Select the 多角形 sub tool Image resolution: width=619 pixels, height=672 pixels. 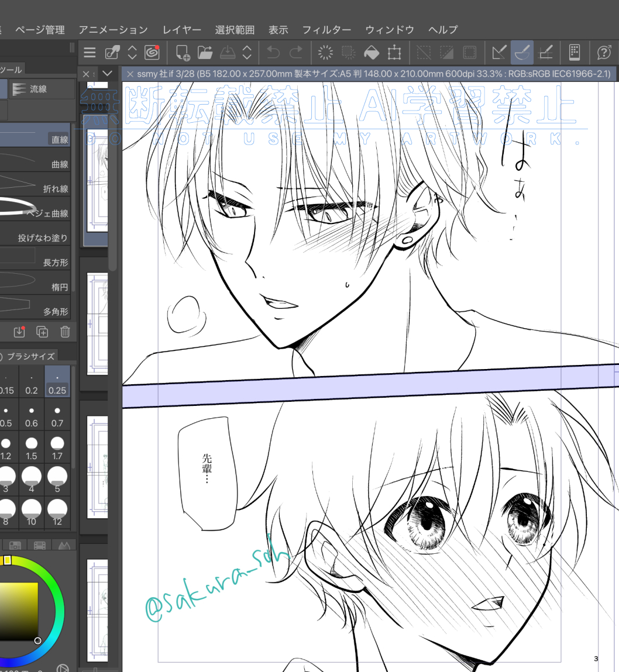(35, 307)
